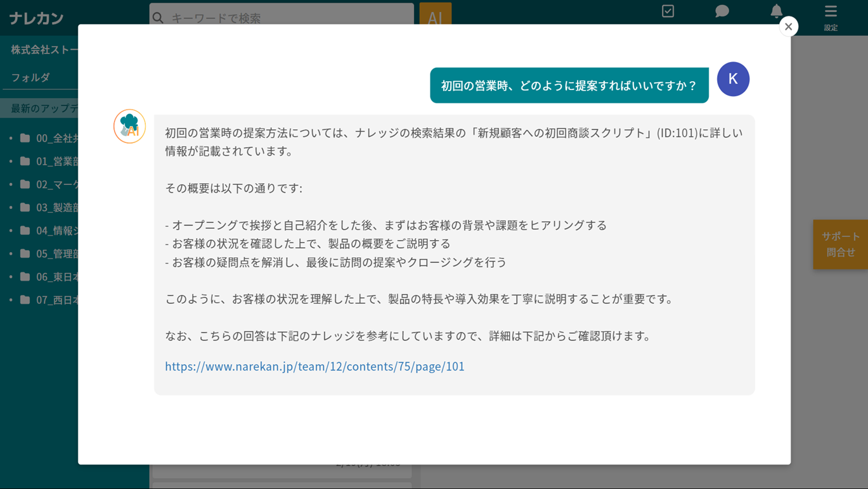Open the 設定 hamburger menu

point(831,17)
